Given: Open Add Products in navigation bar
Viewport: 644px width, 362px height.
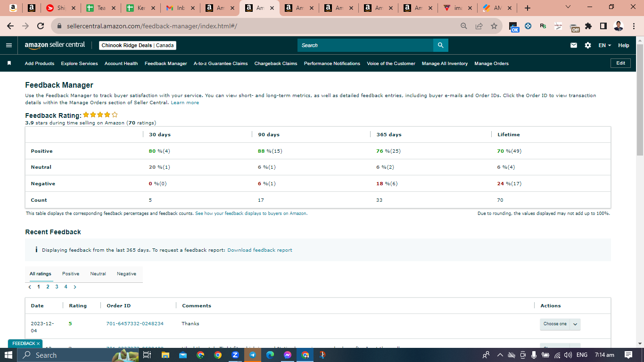Looking at the screenshot, I should [40, 63].
